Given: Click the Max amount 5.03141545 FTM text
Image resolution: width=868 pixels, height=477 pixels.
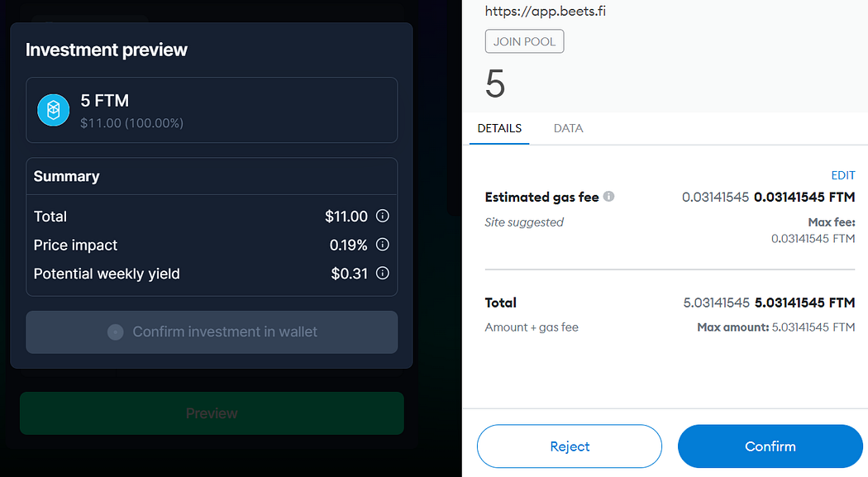Looking at the screenshot, I should click(775, 327).
